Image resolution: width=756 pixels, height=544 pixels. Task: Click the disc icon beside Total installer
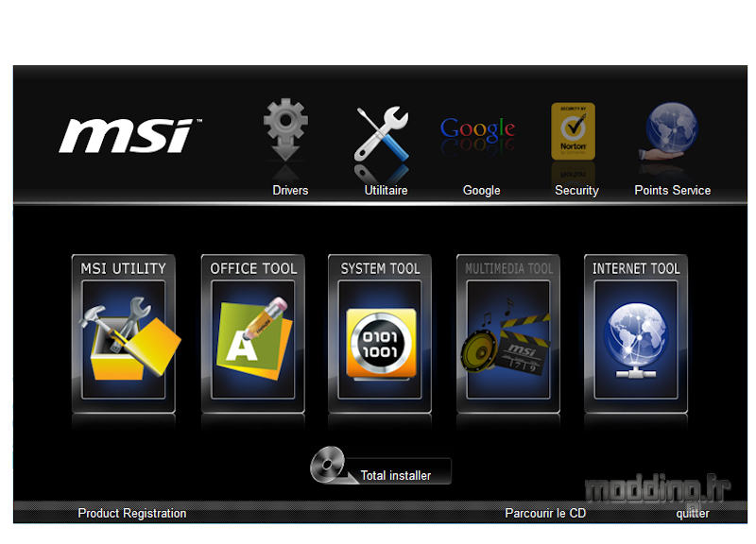coord(328,465)
